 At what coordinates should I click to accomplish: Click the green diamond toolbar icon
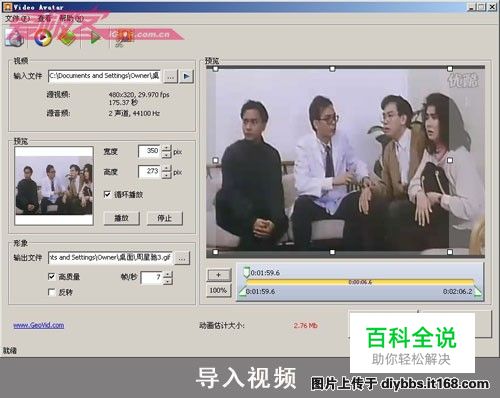pyautogui.click(x=68, y=37)
